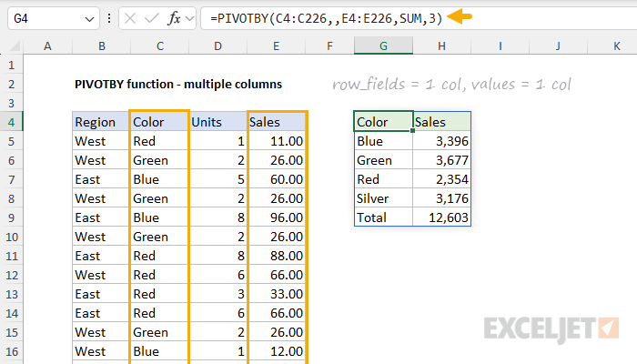Click the pivot value 2,354
Image resolution: width=637 pixels, height=364 pixels.
tap(441, 179)
